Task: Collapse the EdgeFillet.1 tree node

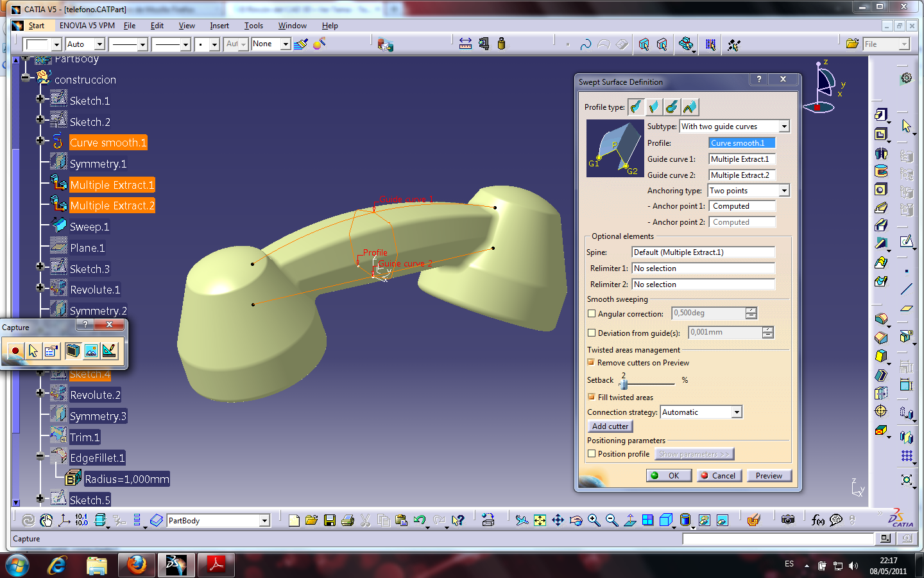Action: [x=40, y=456]
